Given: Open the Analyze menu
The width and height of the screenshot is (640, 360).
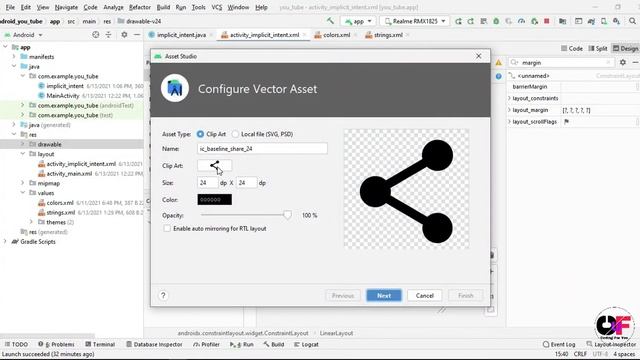Looking at the screenshot, I should (x=113, y=7).
